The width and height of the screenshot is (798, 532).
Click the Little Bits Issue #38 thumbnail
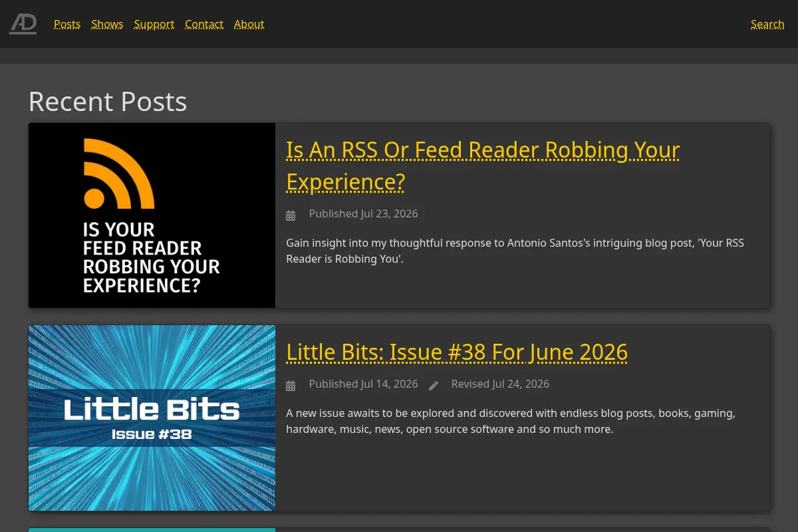(152, 418)
